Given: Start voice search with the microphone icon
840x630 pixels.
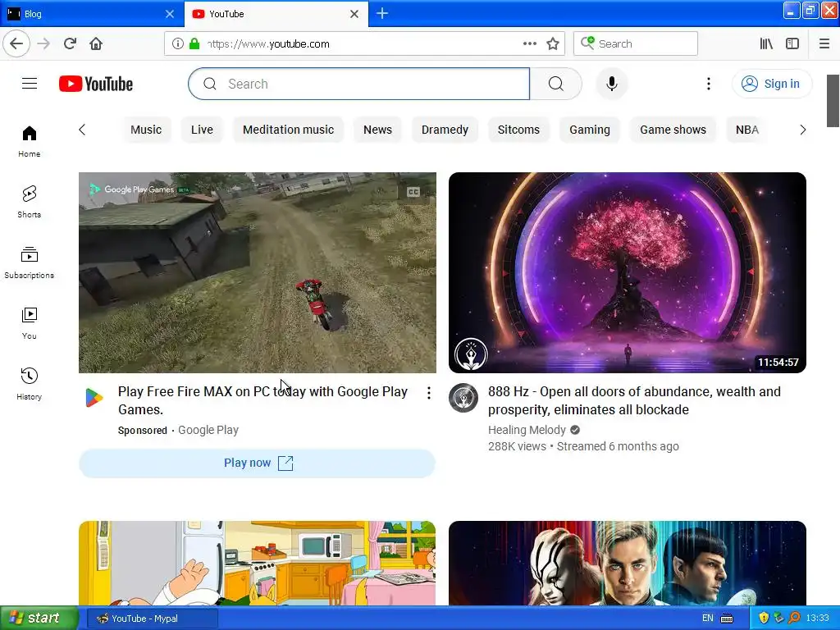Looking at the screenshot, I should point(611,84).
